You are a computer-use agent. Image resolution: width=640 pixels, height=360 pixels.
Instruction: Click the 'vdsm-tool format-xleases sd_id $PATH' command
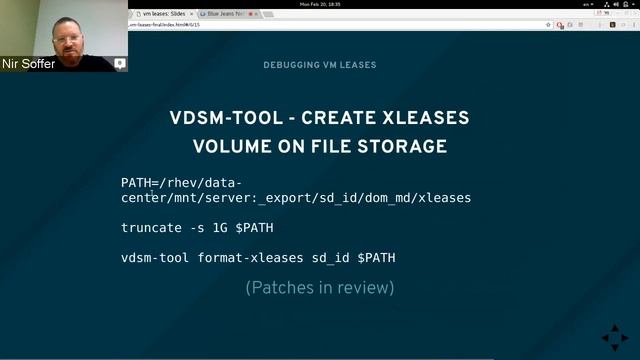tap(258, 258)
